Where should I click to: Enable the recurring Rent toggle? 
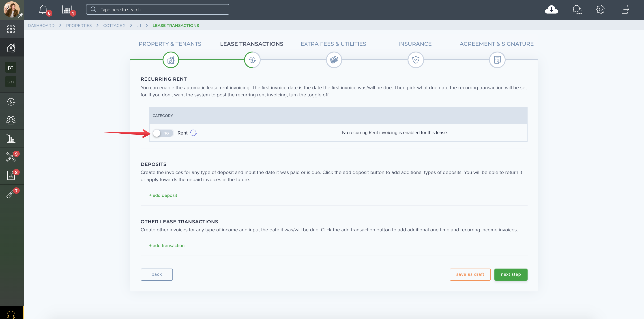pos(163,133)
